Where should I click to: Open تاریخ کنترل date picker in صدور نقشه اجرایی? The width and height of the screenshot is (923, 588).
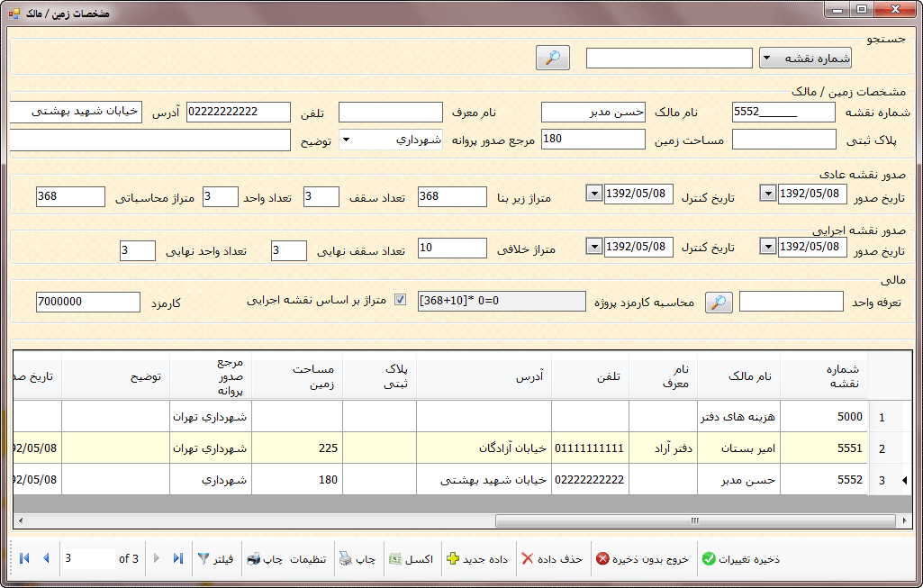pyautogui.click(x=593, y=247)
